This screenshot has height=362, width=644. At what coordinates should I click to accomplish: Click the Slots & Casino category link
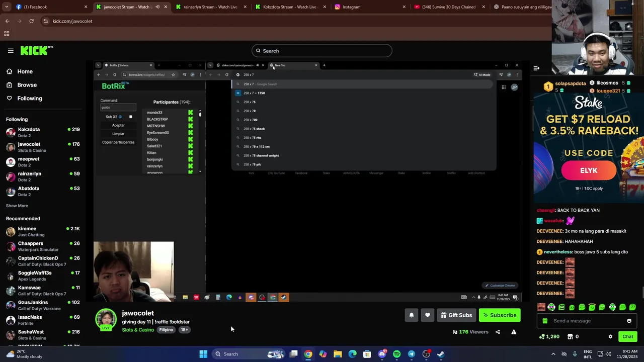pyautogui.click(x=138, y=330)
